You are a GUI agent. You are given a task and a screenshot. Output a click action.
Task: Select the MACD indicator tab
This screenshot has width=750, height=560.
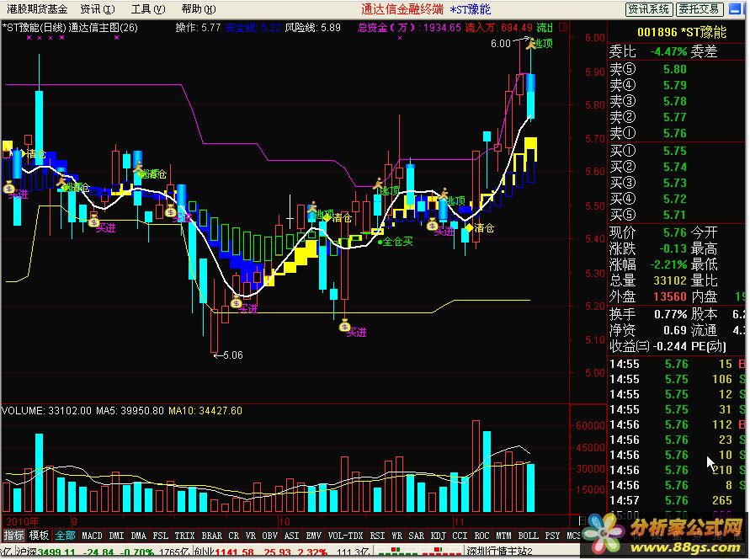92,536
